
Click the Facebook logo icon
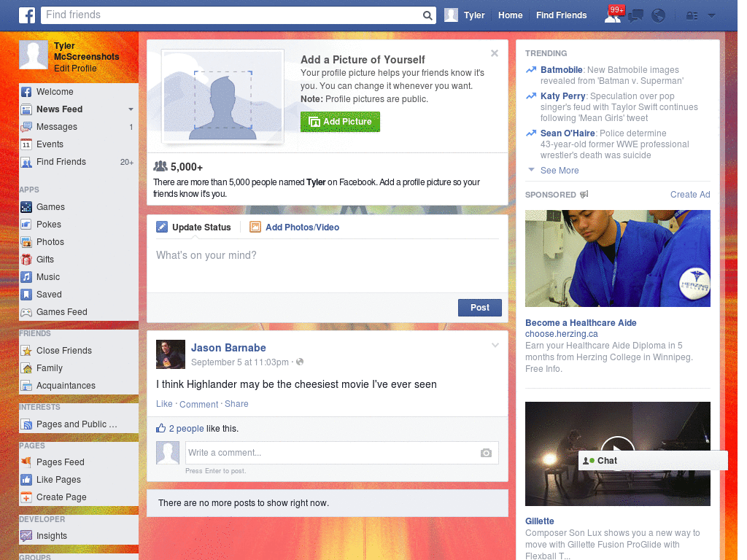tap(27, 15)
